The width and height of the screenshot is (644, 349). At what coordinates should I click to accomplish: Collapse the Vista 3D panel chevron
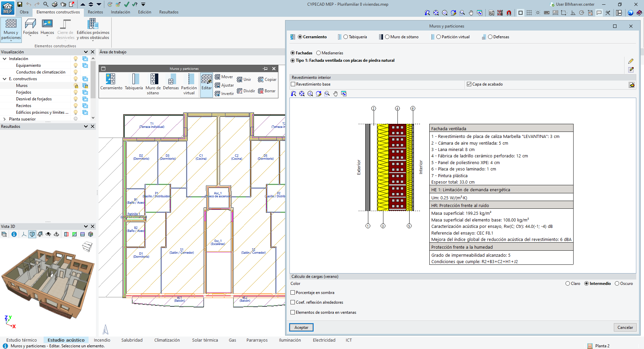coord(86,227)
